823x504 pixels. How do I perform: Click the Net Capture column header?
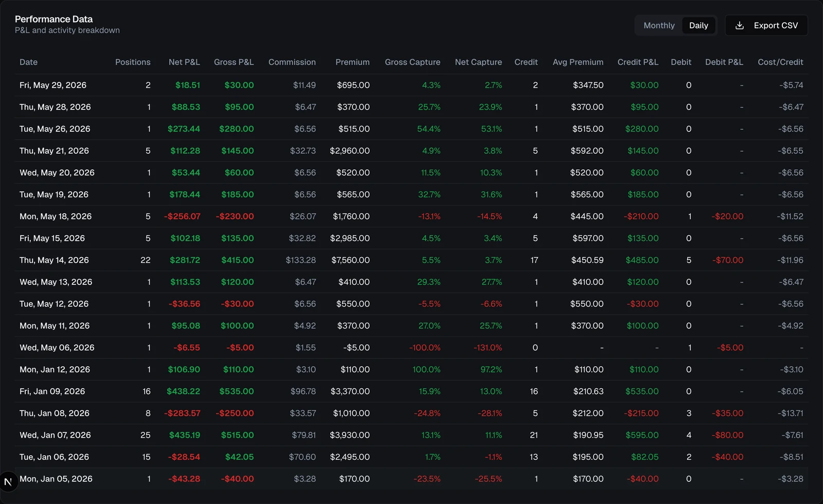coord(478,62)
